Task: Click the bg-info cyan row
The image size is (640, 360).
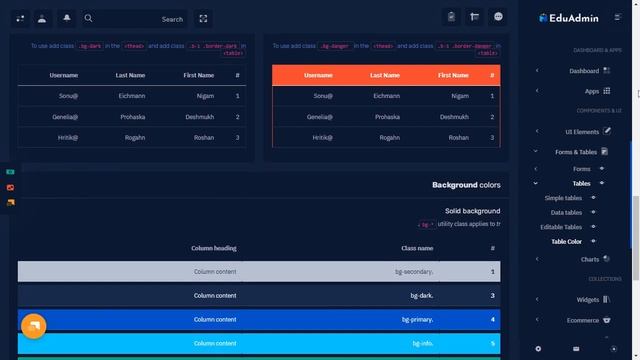Action: [x=259, y=343]
